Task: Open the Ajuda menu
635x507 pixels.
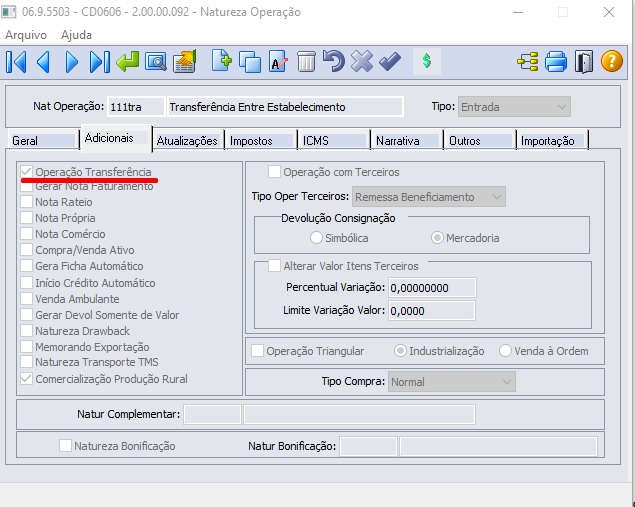Action: [76, 35]
